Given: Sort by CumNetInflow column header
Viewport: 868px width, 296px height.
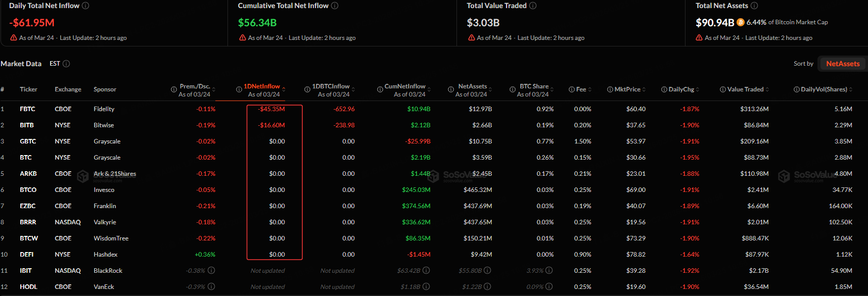Looking at the screenshot, I should [x=404, y=86].
